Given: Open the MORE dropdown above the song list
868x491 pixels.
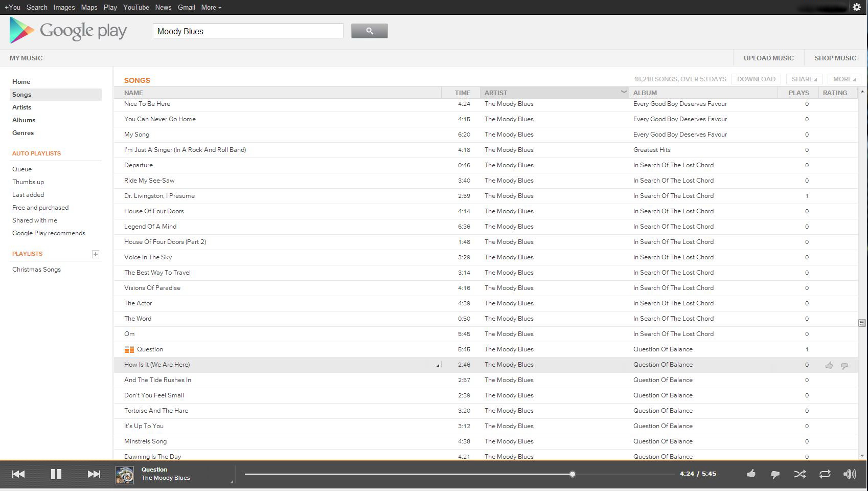Looking at the screenshot, I should point(844,79).
